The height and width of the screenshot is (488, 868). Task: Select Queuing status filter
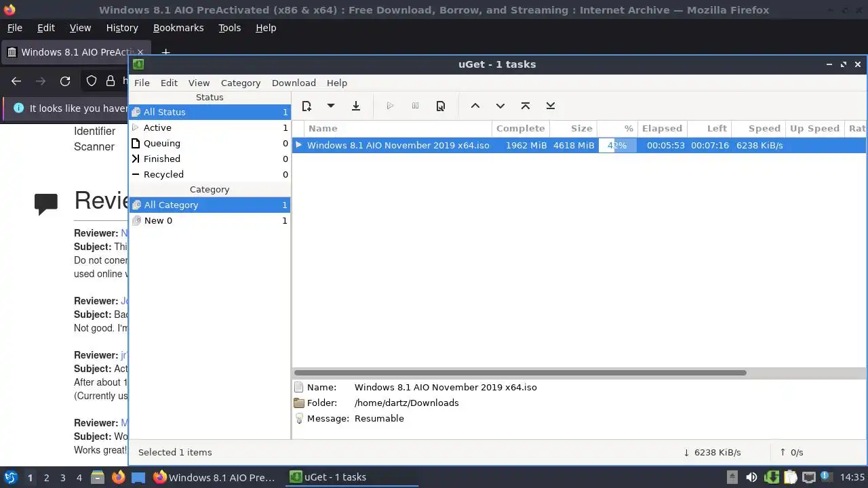coord(210,143)
